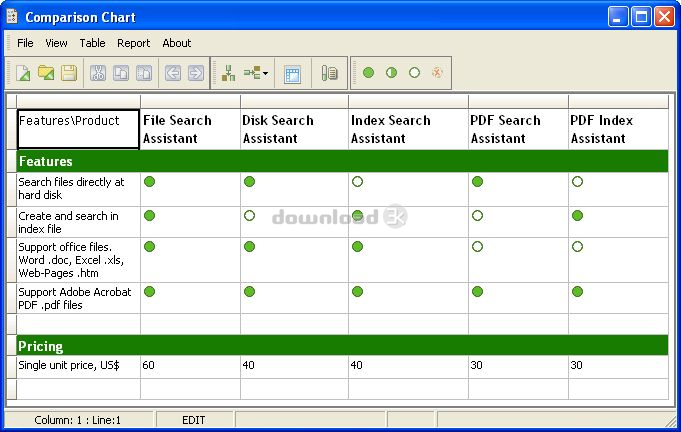This screenshot has width=681, height=432.
Task: Click the Copy icon in toolbar
Action: [120, 73]
